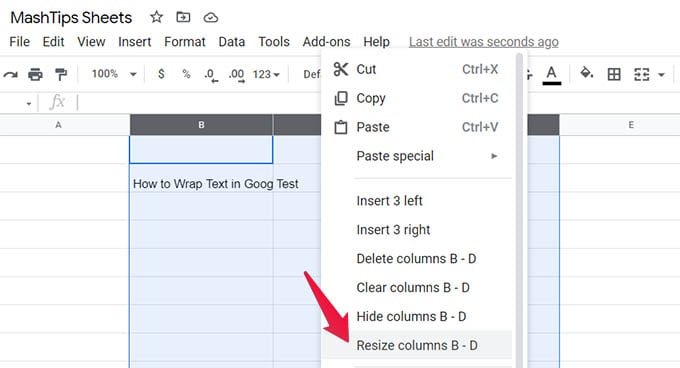The image size is (680, 368).
Task: Select the paint format roller icon
Action: point(61,75)
